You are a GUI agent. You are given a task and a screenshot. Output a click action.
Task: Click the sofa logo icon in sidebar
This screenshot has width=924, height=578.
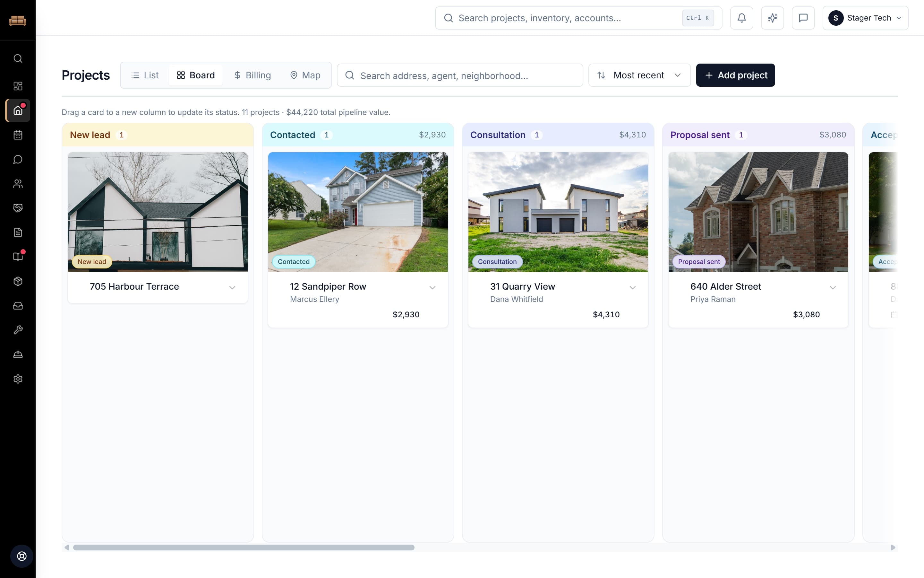(18, 20)
